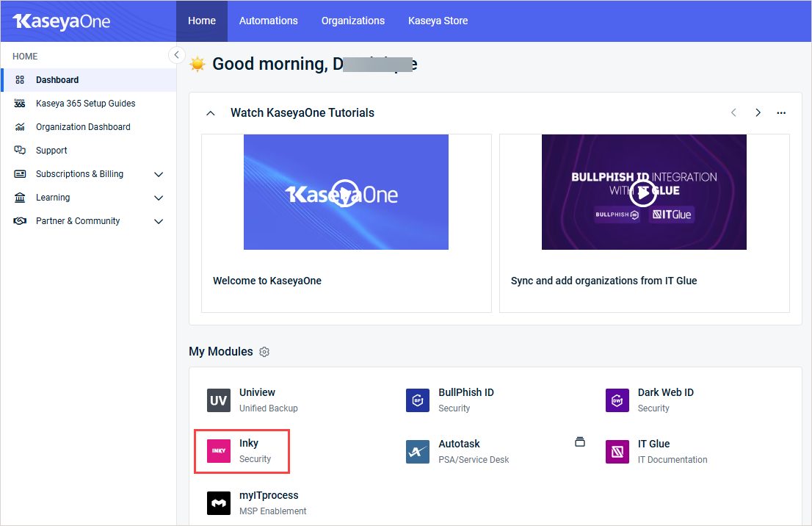Viewport: 812px width, 526px height.
Task: Expand the Subscriptions & Billing menu
Action: click(x=159, y=174)
